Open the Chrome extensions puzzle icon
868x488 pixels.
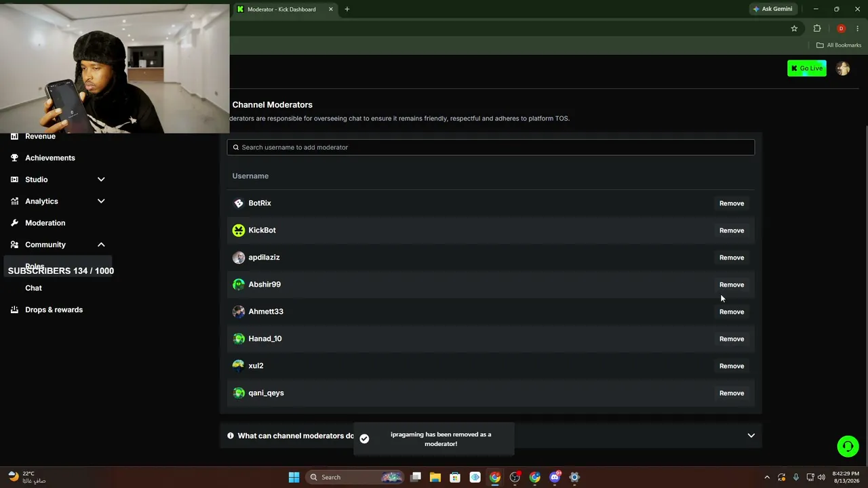tap(817, 28)
